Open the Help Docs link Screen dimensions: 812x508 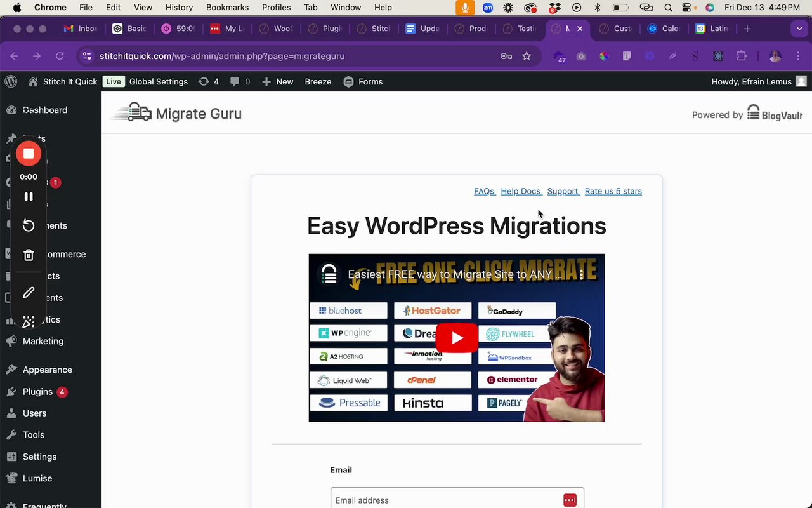pyautogui.click(x=521, y=191)
